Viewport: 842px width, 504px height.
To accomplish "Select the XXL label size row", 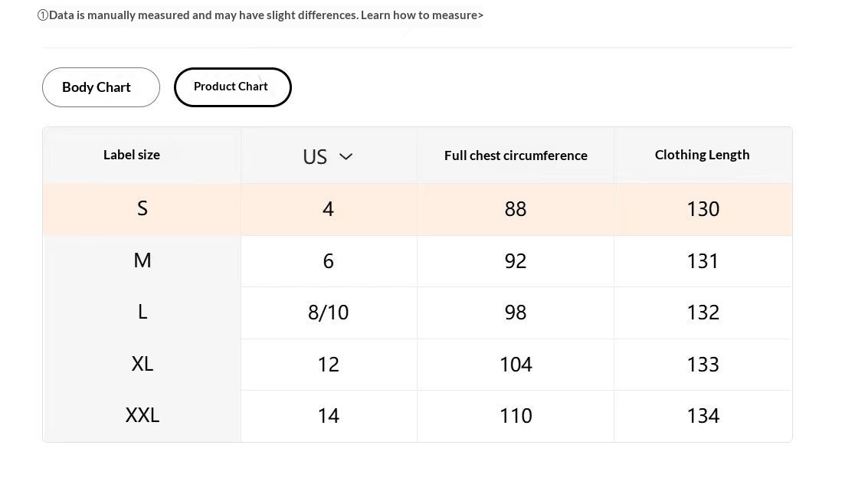I will (x=418, y=416).
